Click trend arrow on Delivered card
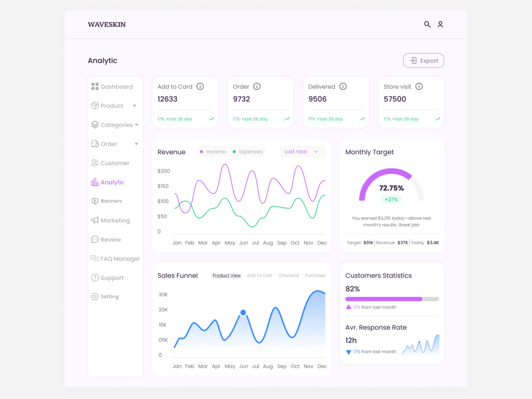Image resolution: width=532 pixels, height=399 pixels. (362, 119)
